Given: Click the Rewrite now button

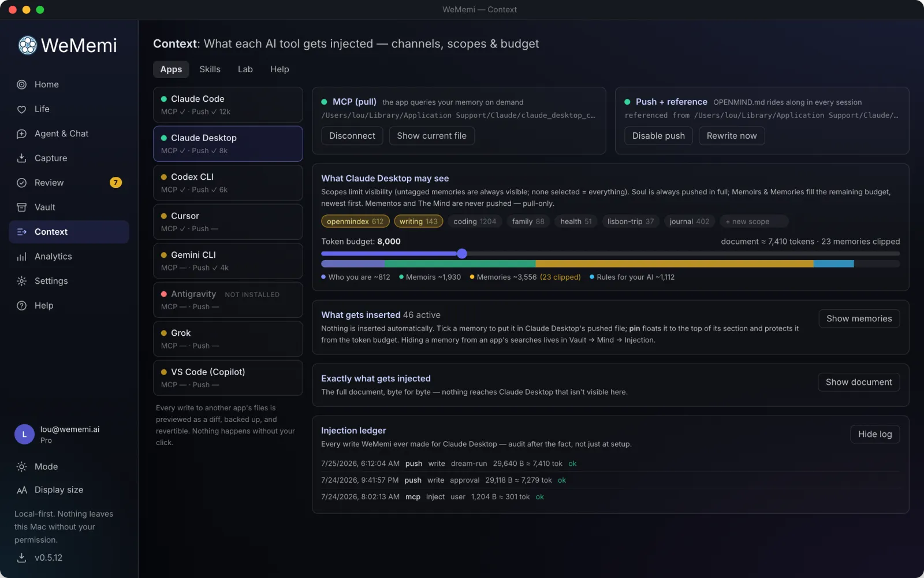Looking at the screenshot, I should click(x=732, y=136).
